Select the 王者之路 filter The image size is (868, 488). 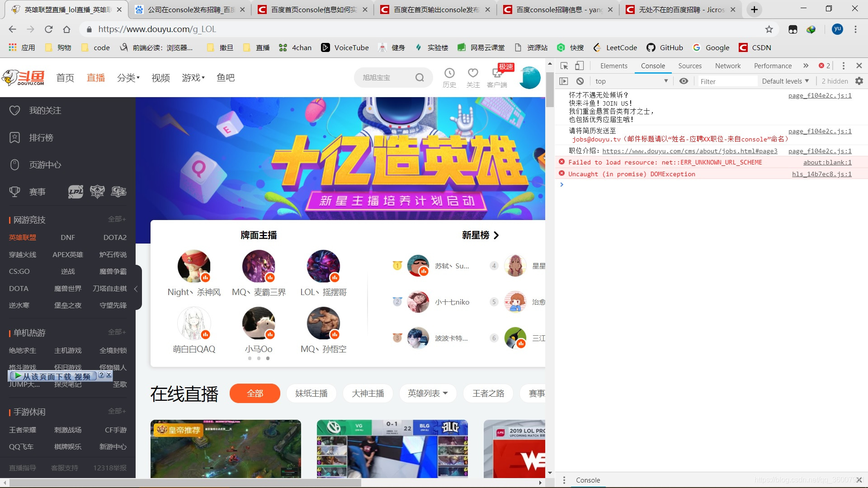(488, 394)
